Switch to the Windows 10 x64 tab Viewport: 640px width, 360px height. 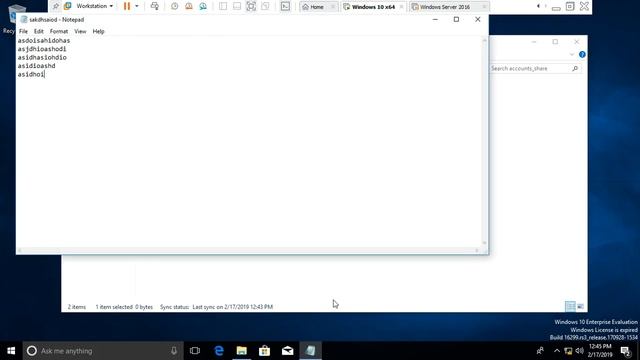pos(370,7)
